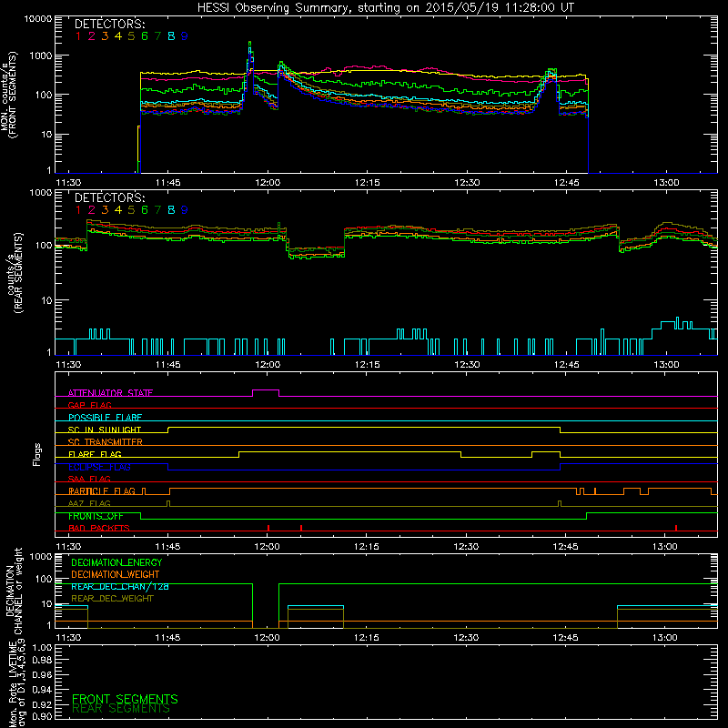Click orange detector 3 in front segments legend
Screen dimensions: 728x728
(x=105, y=36)
